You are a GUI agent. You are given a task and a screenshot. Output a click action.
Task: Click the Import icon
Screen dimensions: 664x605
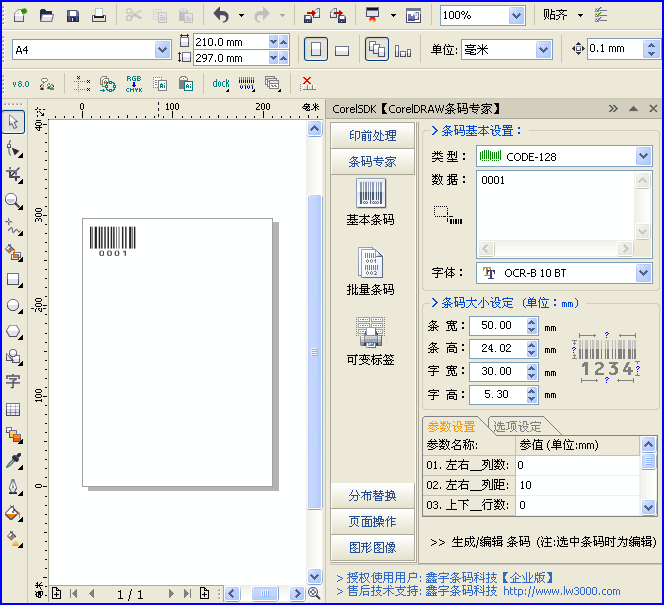pos(312,16)
